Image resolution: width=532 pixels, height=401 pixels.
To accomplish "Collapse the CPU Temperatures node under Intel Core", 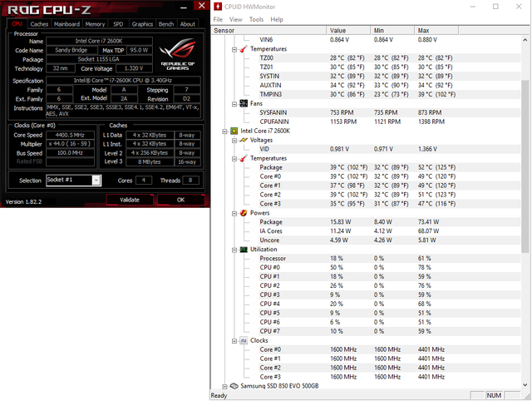I will pyautogui.click(x=234, y=159).
